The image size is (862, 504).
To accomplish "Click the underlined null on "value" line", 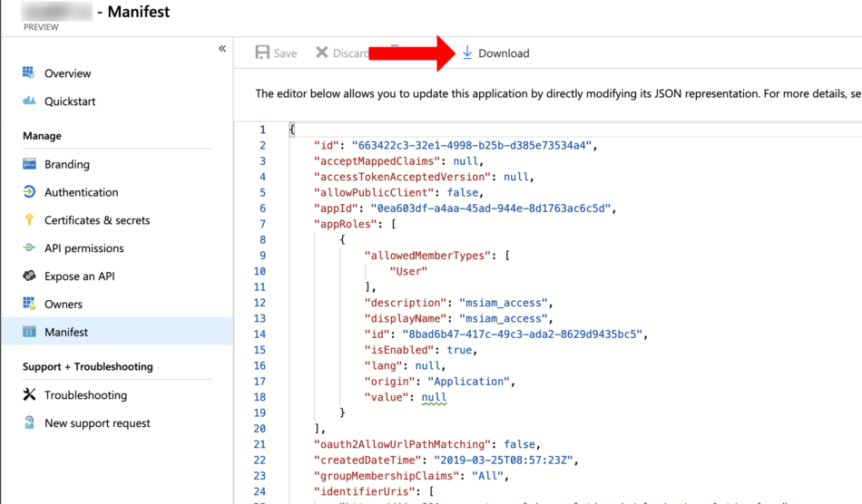I will (x=434, y=398).
